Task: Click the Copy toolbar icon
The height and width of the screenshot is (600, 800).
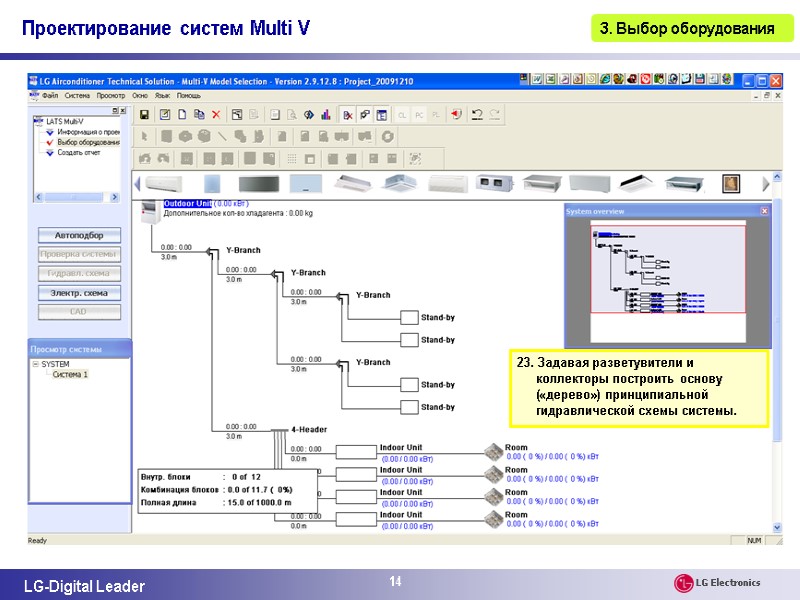Action: (x=199, y=115)
